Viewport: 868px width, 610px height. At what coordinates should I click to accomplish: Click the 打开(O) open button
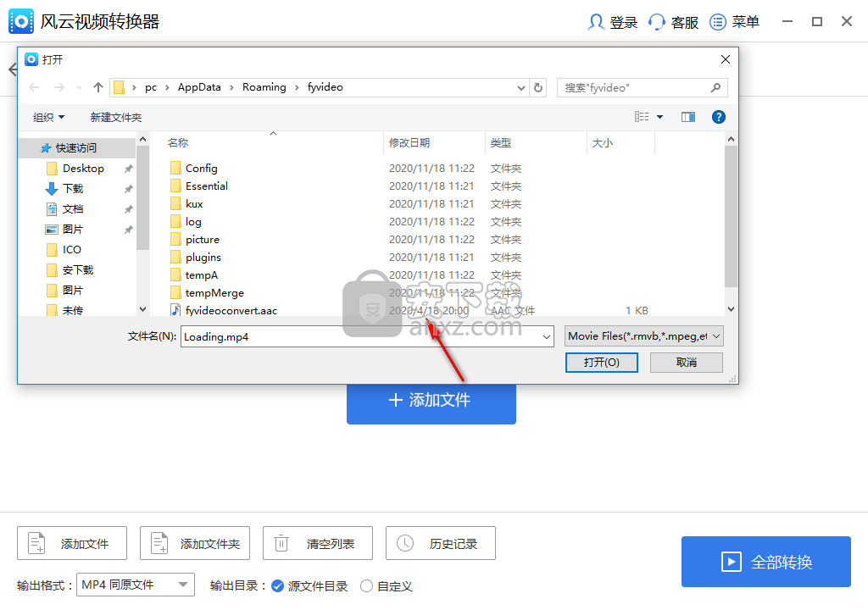click(601, 362)
